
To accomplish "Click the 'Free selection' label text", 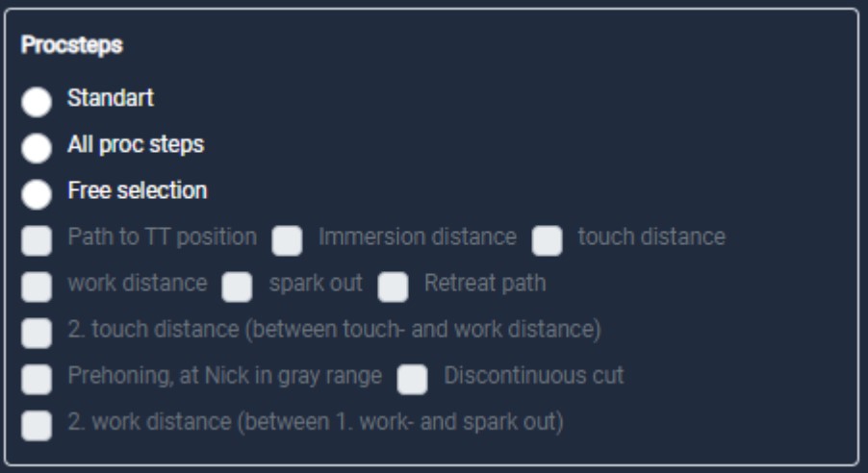I will click(x=137, y=190).
